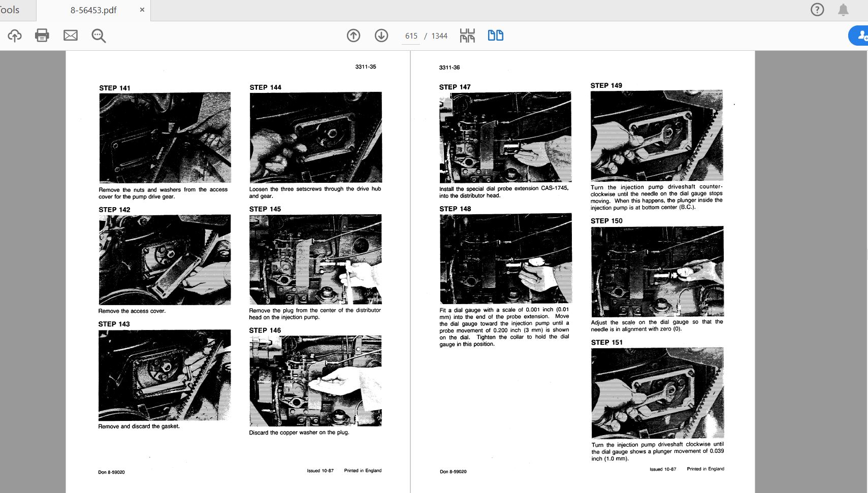Click the STEP 147 photo
This screenshot has width=868, height=493.
tap(505, 137)
